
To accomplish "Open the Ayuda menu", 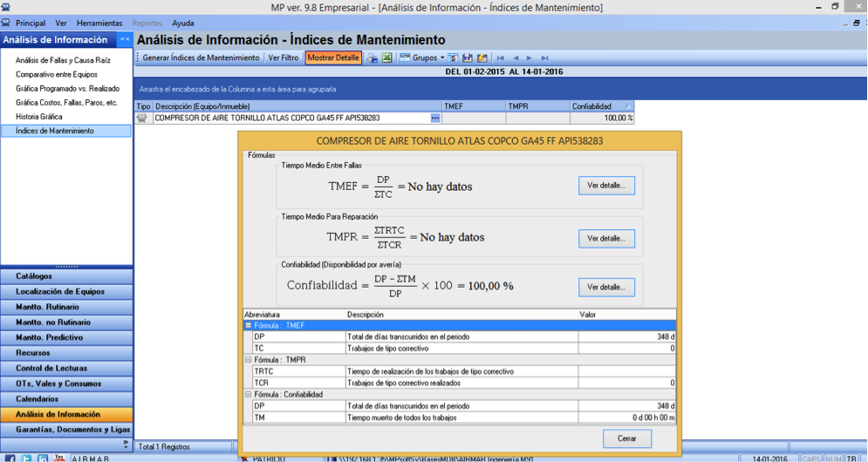I will click(x=182, y=24).
